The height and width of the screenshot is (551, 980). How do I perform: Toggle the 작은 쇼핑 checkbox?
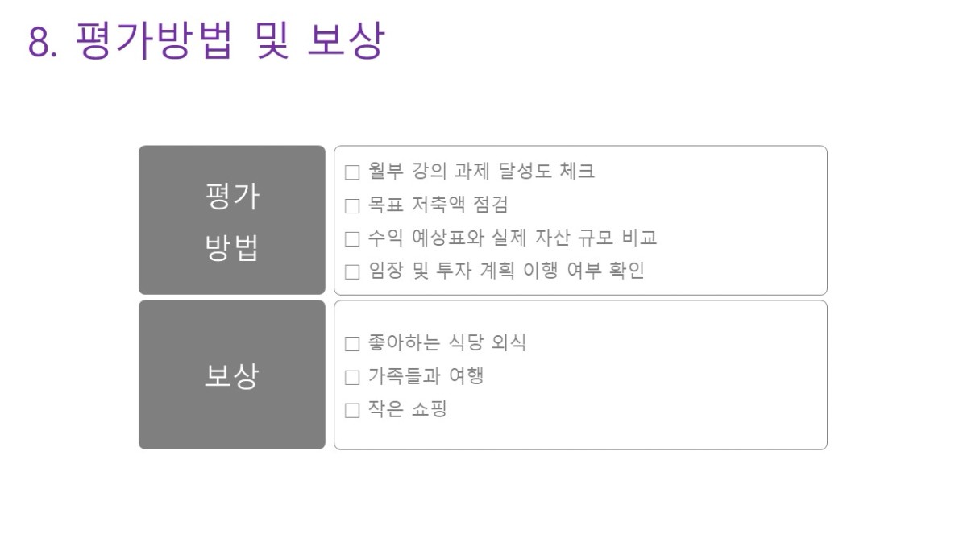pyautogui.click(x=352, y=410)
